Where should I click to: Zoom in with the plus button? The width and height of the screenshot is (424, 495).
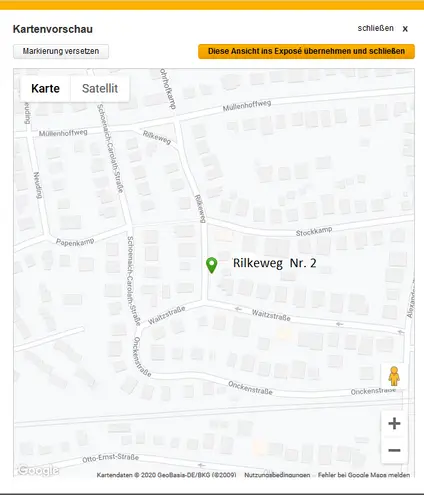[394, 423]
